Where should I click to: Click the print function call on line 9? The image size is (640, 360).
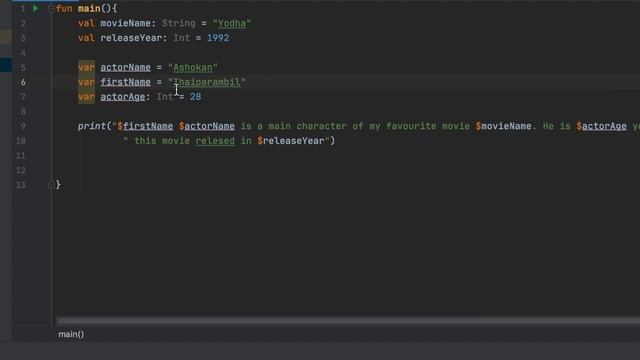click(92, 126)
